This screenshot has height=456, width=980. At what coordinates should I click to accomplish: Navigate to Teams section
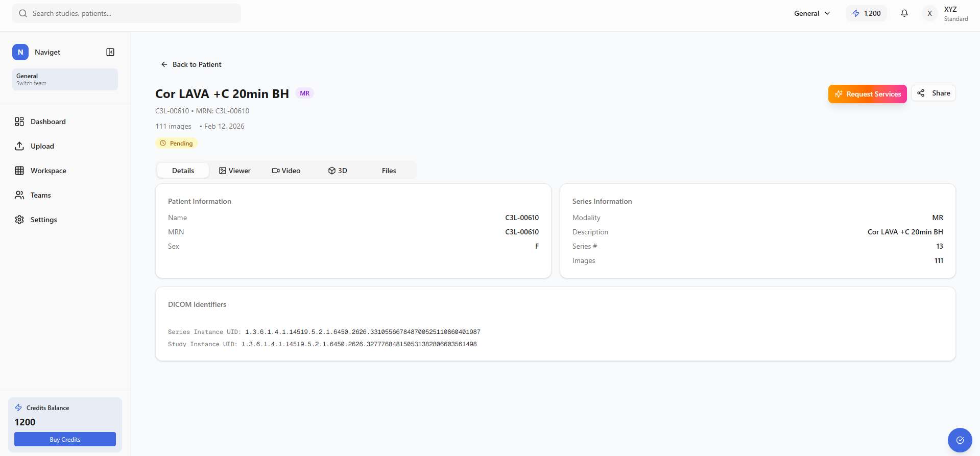point(40,195)
